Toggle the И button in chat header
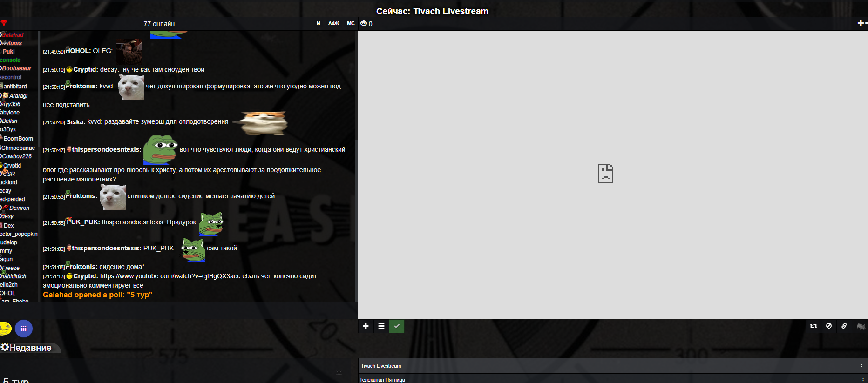Viewport: 868px width, 383px height. point(319,23)
